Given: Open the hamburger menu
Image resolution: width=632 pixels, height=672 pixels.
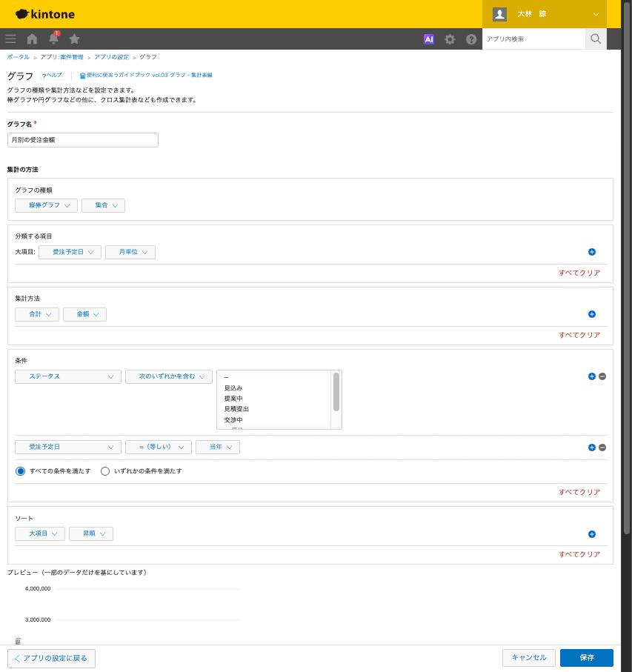Looking at the screenshot, I should point(10,39).
